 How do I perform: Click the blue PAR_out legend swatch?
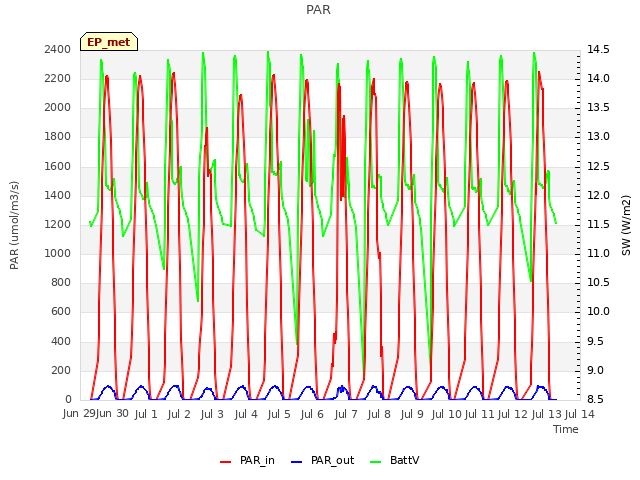point(297,462)
